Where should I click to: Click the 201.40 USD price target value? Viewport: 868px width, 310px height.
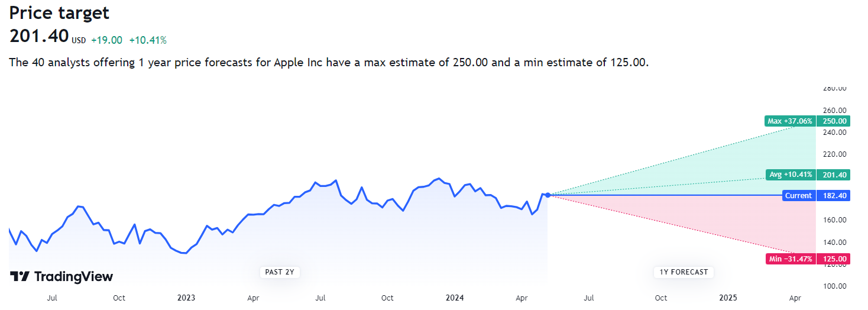[x=40, y=37]
